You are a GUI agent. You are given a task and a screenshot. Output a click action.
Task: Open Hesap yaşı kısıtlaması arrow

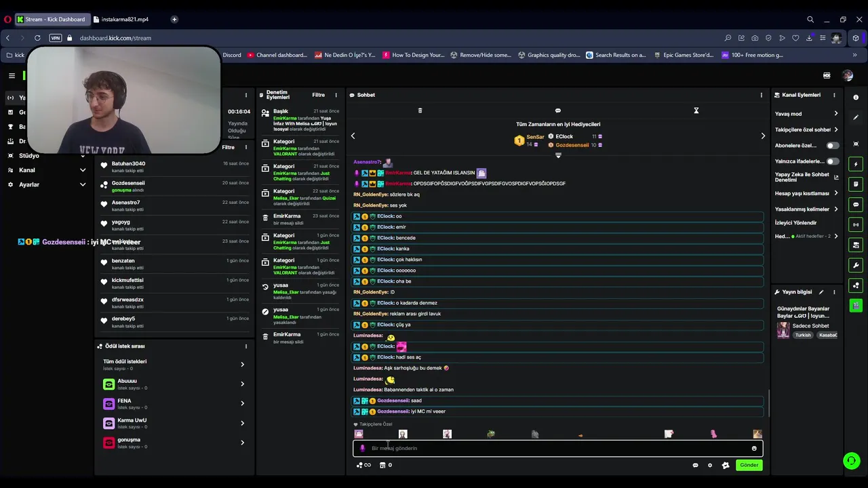(835, 193)
